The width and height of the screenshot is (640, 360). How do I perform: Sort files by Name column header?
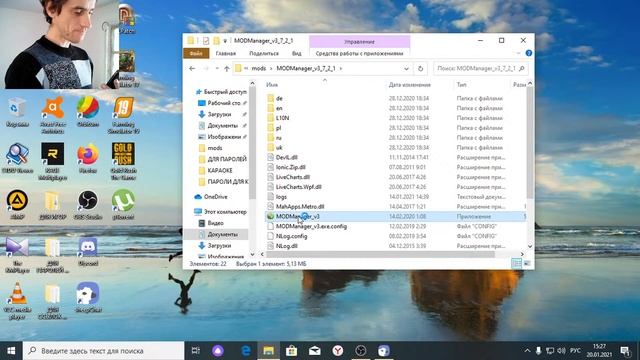272,84
